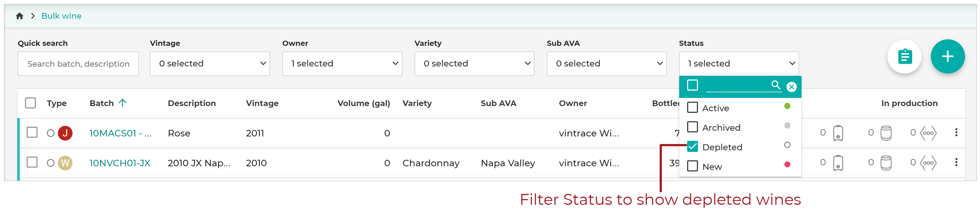
Task: Click magnifier icon in status dropdown
Action: point(775,85)
